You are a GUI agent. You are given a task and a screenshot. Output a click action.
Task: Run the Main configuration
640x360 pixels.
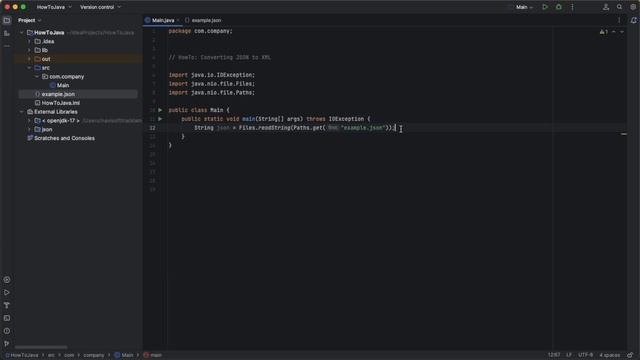click(x=545, y=7)
